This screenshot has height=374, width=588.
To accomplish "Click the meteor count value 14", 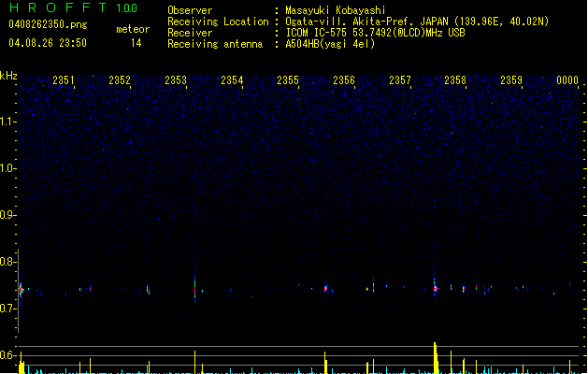I will (x=136, y=43).
